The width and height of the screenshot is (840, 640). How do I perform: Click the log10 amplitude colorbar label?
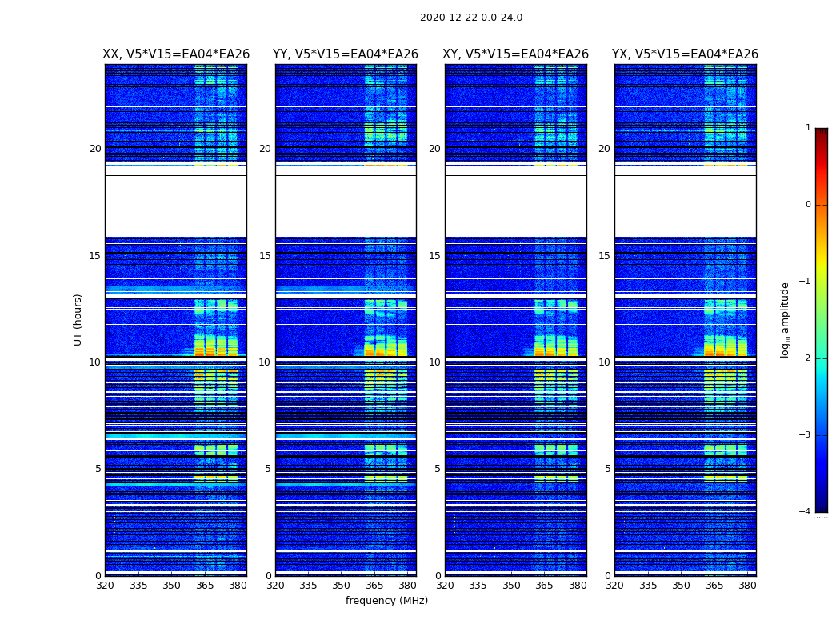[786, 319]
